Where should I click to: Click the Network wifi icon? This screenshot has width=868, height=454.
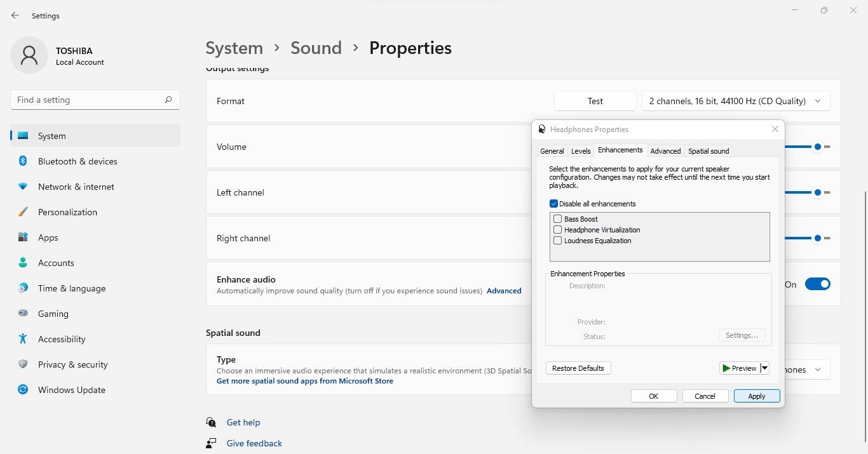click(23, 187)
